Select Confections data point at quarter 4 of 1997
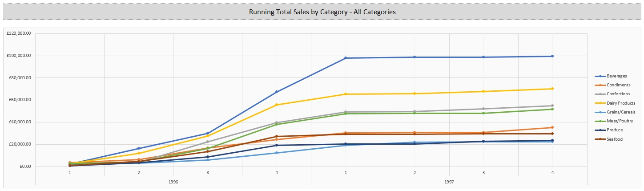This screenshot has height=191, width=644. coord(552,106)
